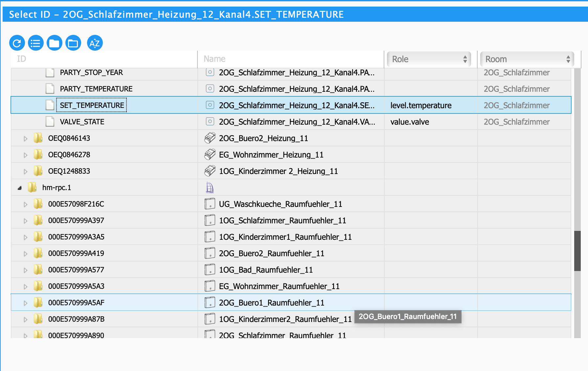Open the Role filter dropdown
This screenshot has width=588, height=371.
(x=429, y=59)
